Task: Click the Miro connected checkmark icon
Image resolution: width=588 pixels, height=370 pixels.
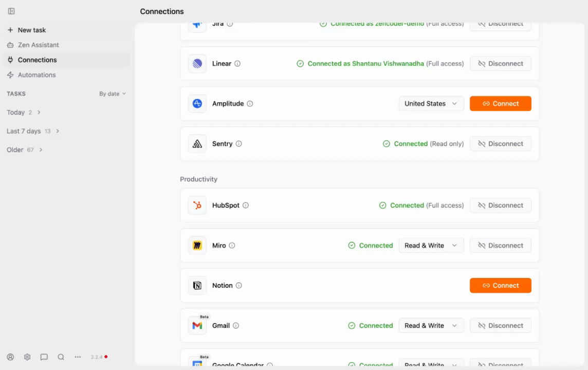Action: coord(352,246)
